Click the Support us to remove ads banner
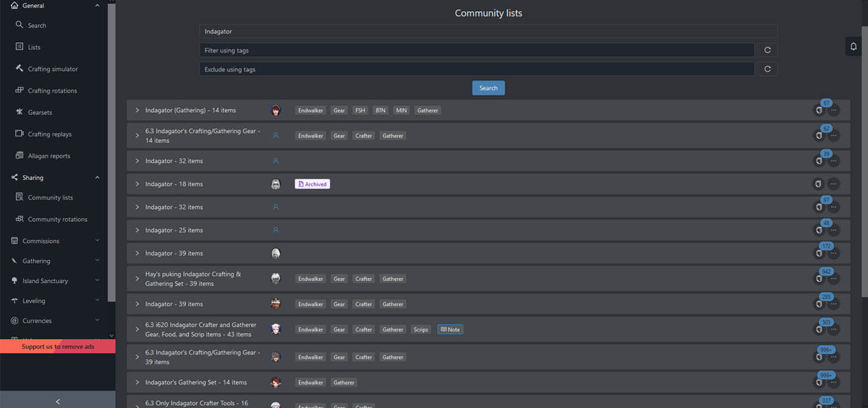This screenshot has width=868, height=408. pyautogui.click(x=58, y=346)
